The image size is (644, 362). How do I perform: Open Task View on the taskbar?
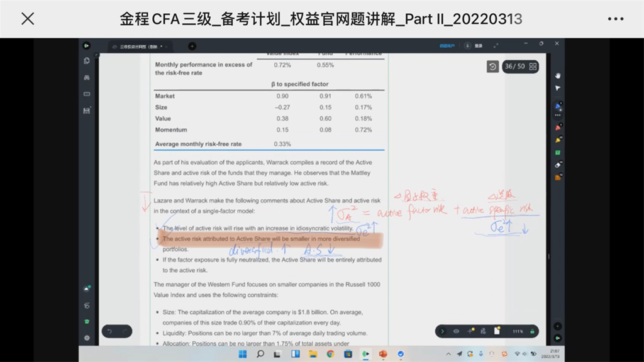click(277, 354)
